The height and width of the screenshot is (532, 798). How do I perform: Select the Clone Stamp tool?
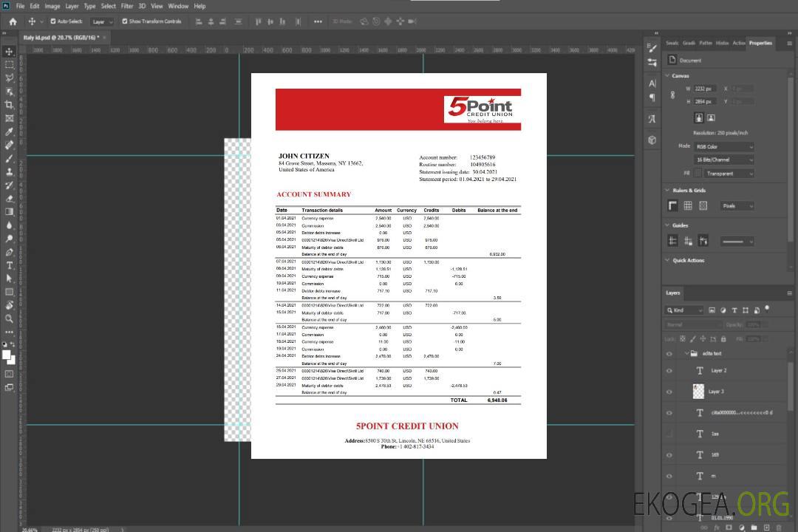click(x=9, y=171)
